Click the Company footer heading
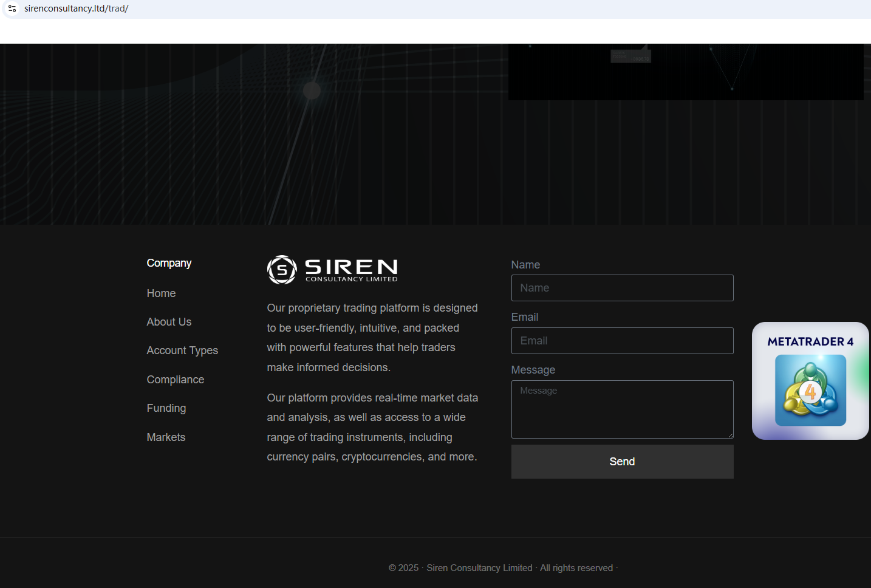The width and height of the screenshot is (871, 588). 169,263
